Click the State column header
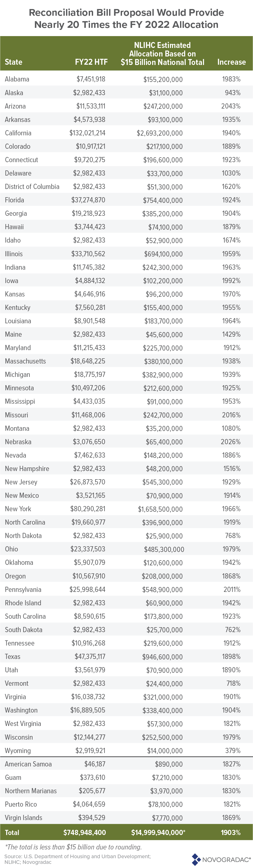 click(13, 62)
